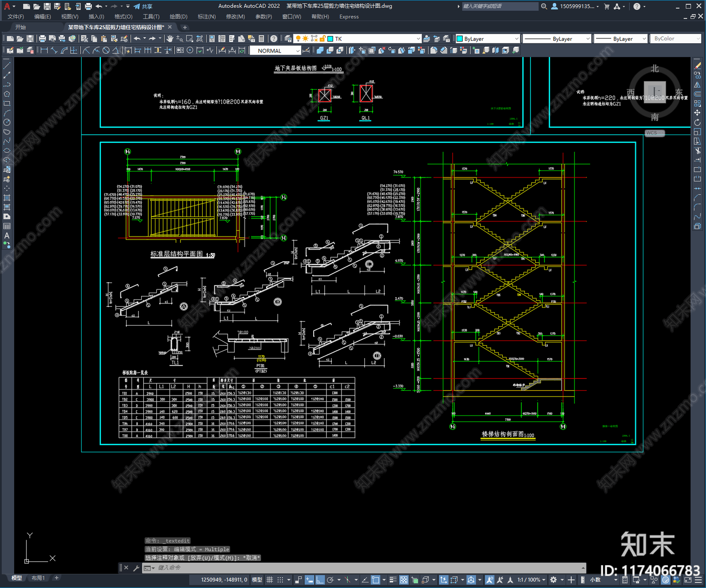The image size is (706, 588).
Task: Select the Diameter Dimension tool
Action: tap(106, 50)
